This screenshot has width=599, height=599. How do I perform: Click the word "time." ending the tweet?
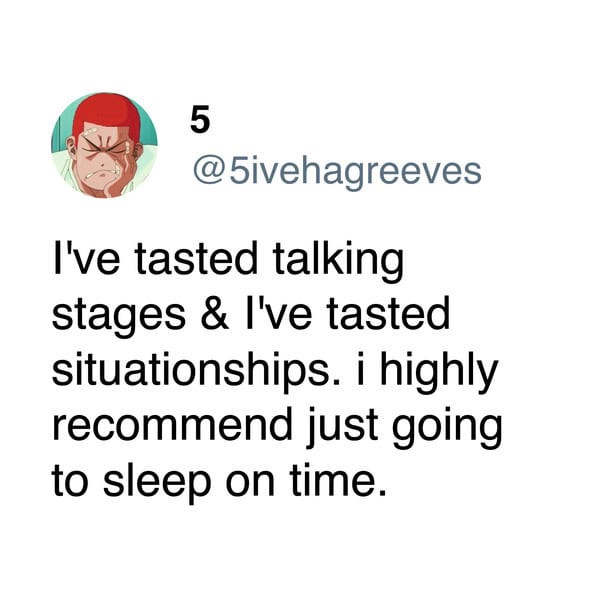(x=338, y=479)
